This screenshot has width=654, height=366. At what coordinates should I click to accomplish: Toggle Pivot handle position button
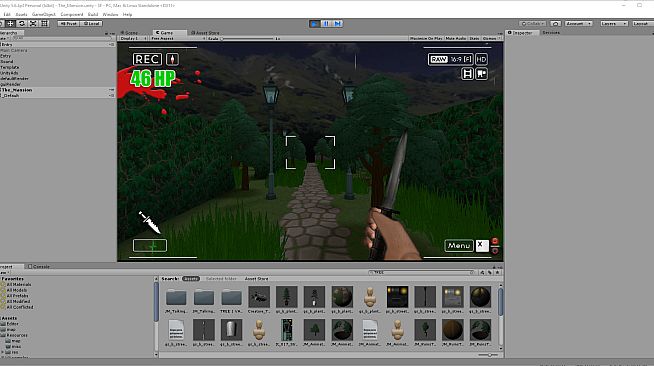click(x=68, y=24)
